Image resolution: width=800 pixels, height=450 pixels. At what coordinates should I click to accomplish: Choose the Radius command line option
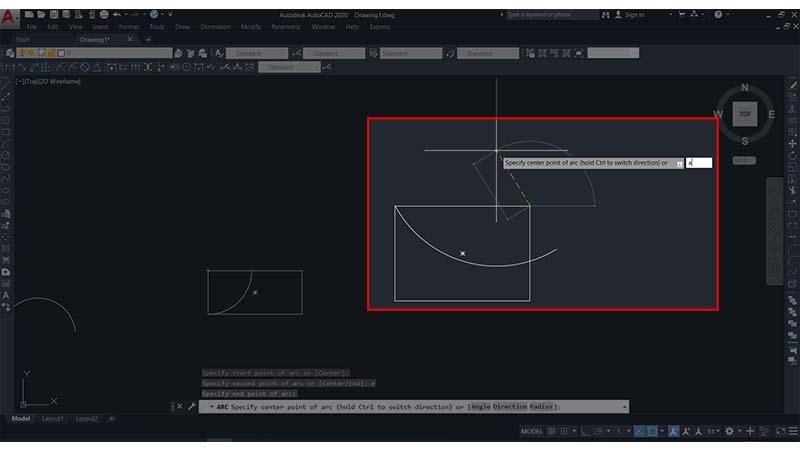click(x=541, y=407)
